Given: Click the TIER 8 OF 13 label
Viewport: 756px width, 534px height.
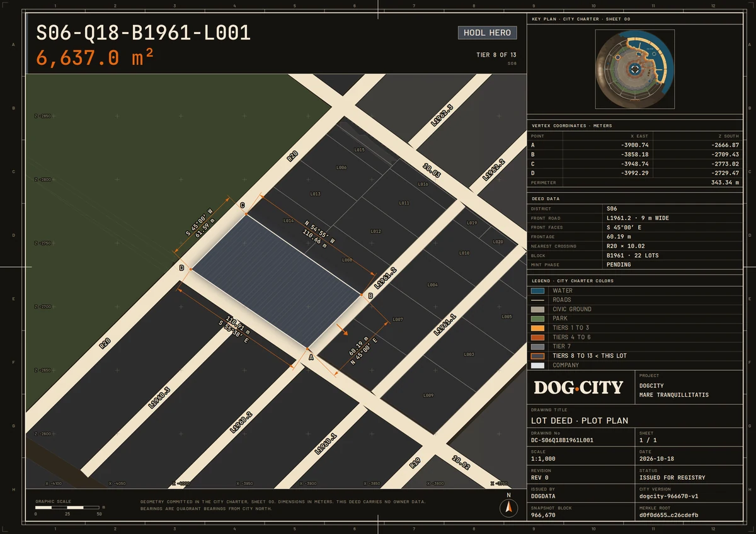Looking at the screenshot, I should coord(496,55).
